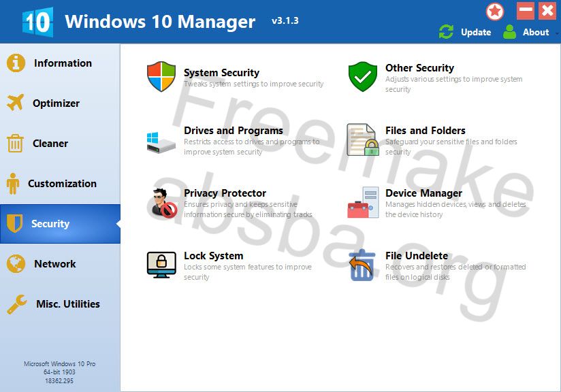Screen dimensions: 561x392
Task: Go to the Customization section
Action: point(62,184)
